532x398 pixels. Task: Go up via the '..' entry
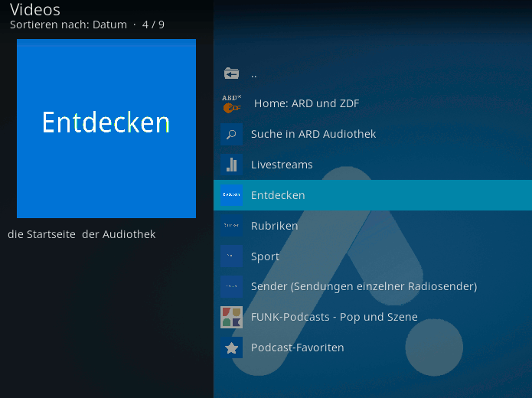373,73
